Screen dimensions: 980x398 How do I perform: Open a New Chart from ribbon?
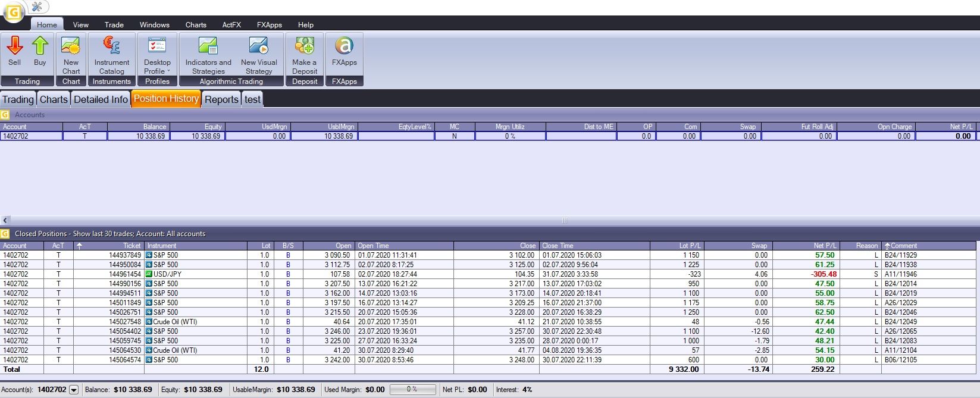coord(71,55)
